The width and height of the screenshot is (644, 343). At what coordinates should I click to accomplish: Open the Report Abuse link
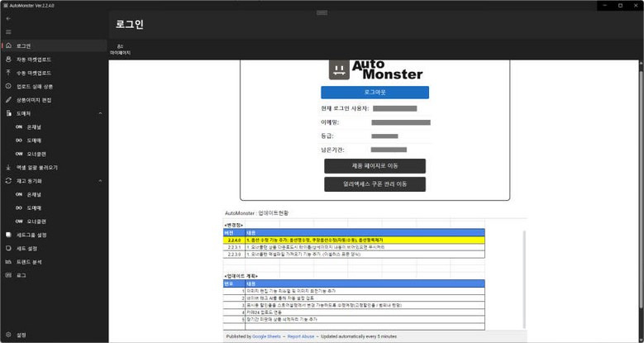301,336
